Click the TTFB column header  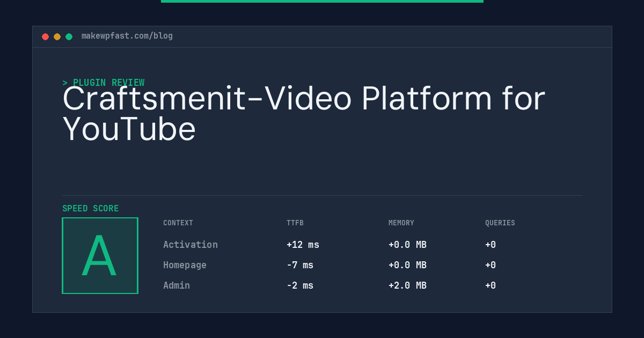(x=295, y=223)
